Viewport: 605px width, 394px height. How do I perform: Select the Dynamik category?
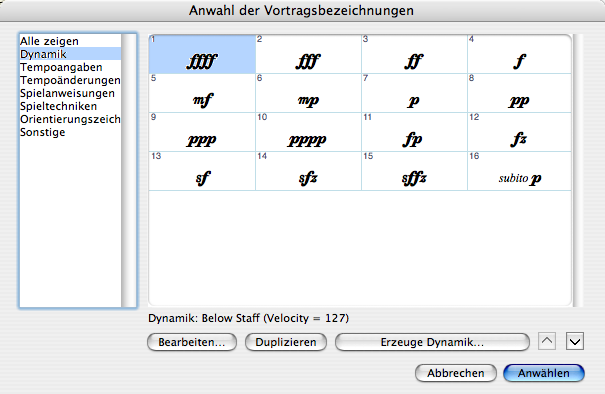[70, 54]
